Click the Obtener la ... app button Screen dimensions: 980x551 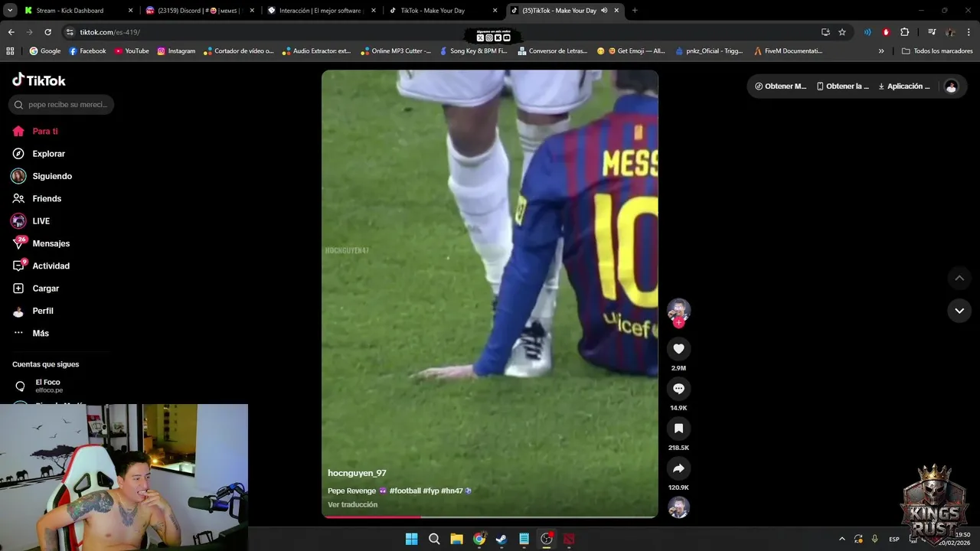[x=842, y=86]
